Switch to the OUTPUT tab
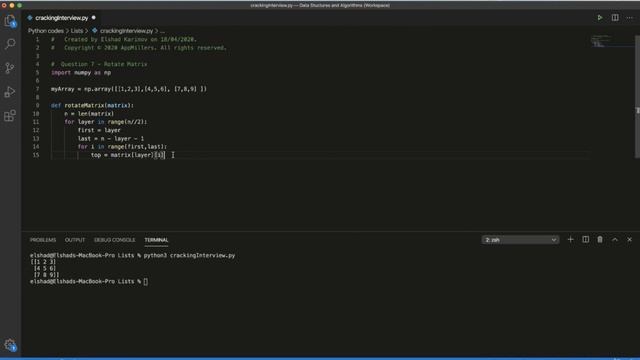This screenshot has height=360, width=640. point(75,240)
